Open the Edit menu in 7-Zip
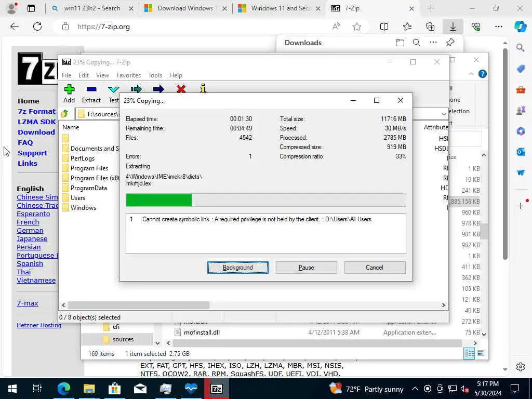Screen dimensions: 532x399 (x=84, y=75)
